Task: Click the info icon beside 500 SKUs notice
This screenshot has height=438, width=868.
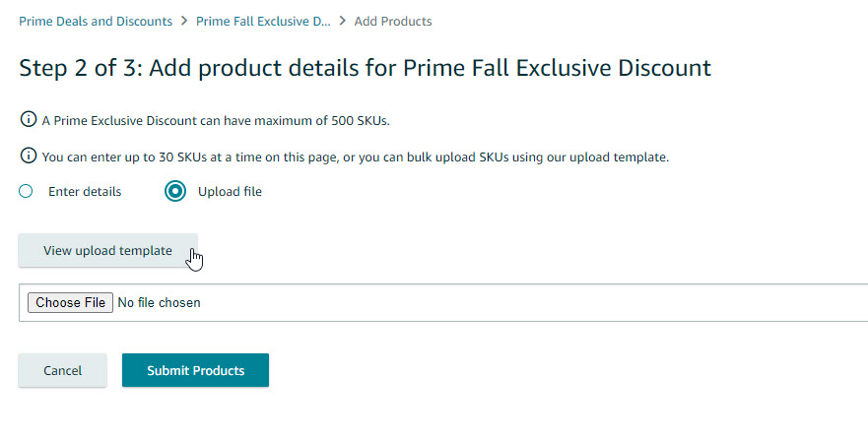Action: [x=29, y=120]
